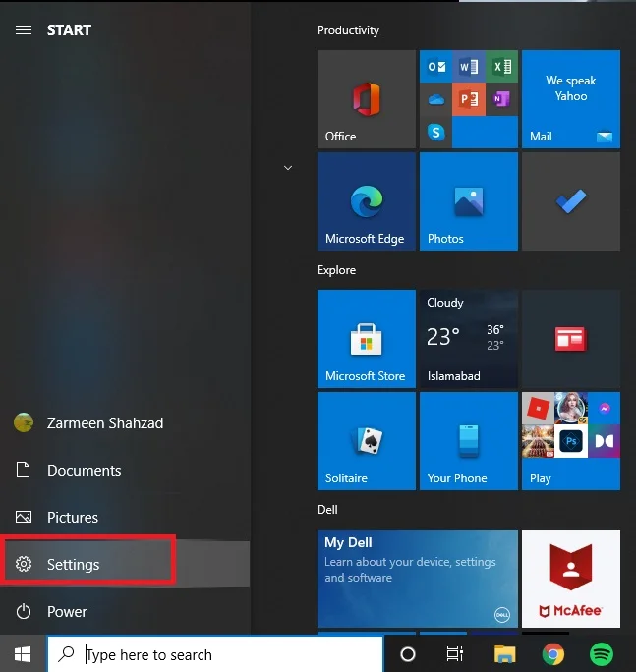The width and height of the screenshot is (636, 672).
Task: Click the Windows Start button
Action: tap(23, 654)
